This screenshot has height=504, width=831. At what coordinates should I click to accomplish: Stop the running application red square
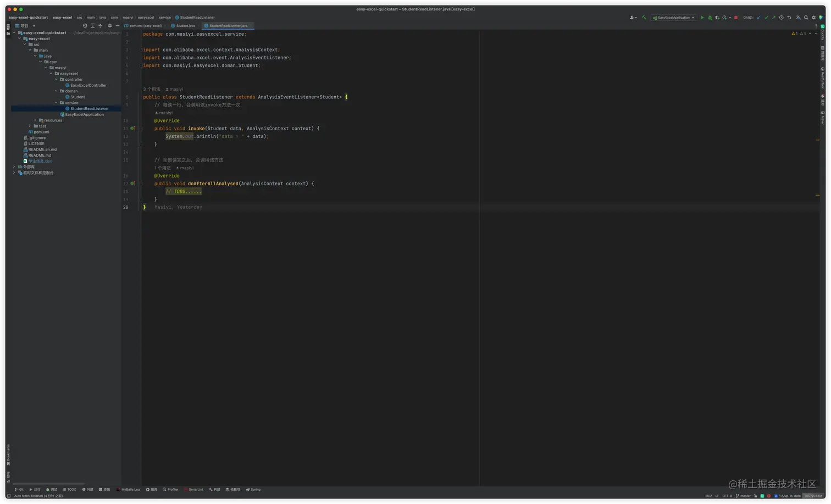736,18
